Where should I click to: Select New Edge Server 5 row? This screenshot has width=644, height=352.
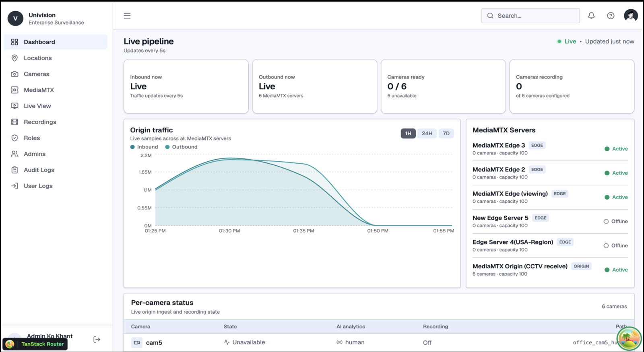tap(550, 221)
